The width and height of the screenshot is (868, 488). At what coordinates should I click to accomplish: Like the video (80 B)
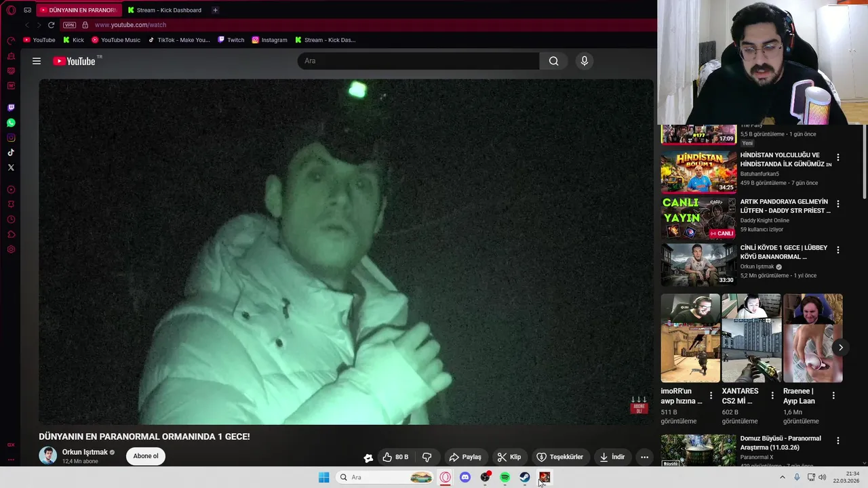(395, 457)
